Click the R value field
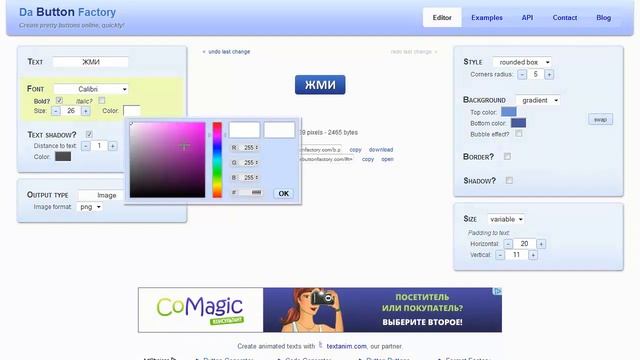The width and height of the screenshot is (640, 360). click(249, 148)
